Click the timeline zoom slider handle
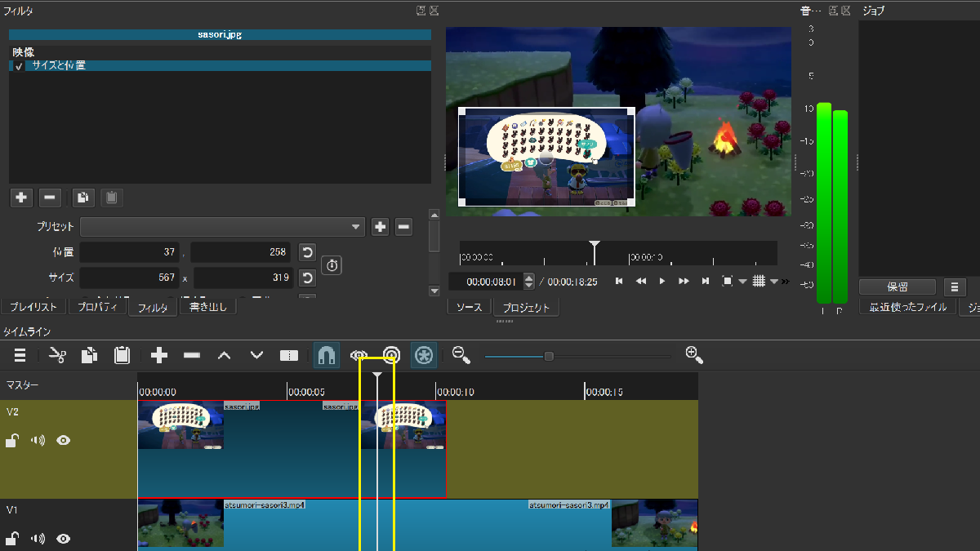Image resolution: width=980 pixels, height=551 pixels. coord(549,356)
